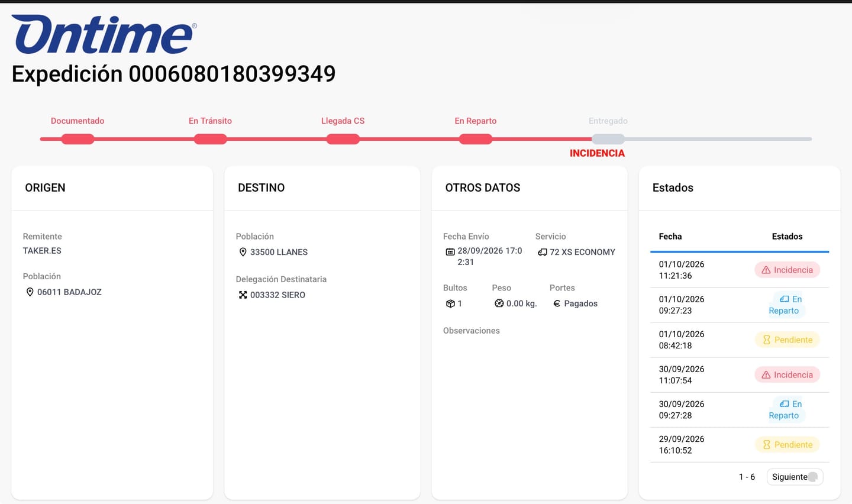Image resolution: width=852 pixels, height=504 pixels.
Task: Click the origin text 06011 BADAJOZ
Action: click(x=69, y=292)
